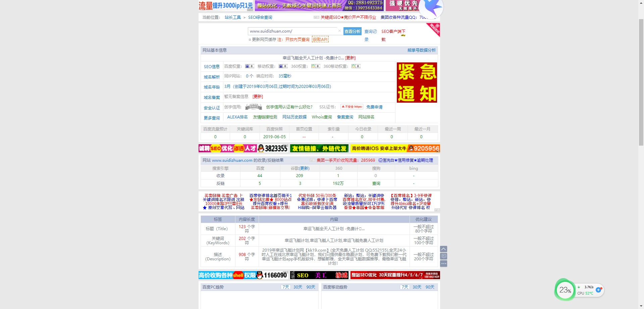Image resolution: width=644 pixels, height=309 pixels.
Task: Click the 查询 link under 搜狗 column
Action: point(376,183)
